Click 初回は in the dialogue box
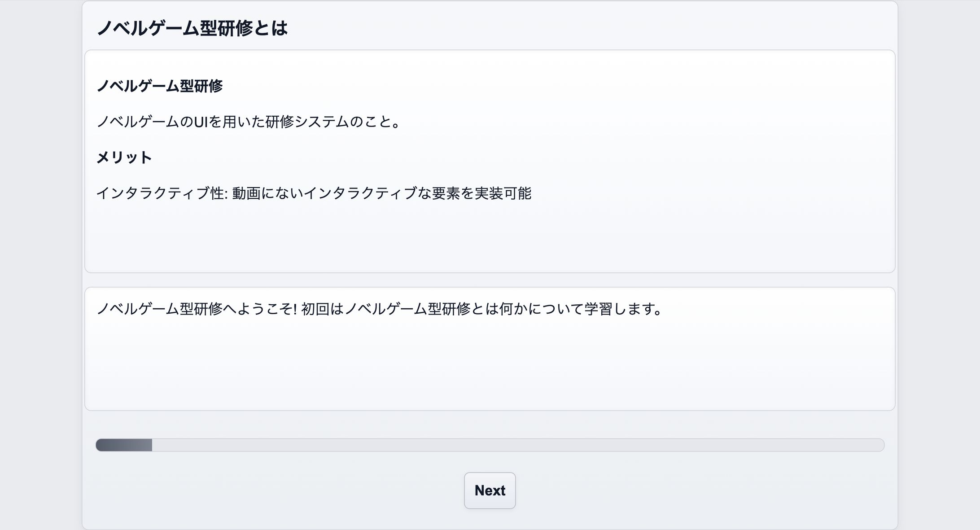Screen dimensions: 980x530 (x=322, y=309)
